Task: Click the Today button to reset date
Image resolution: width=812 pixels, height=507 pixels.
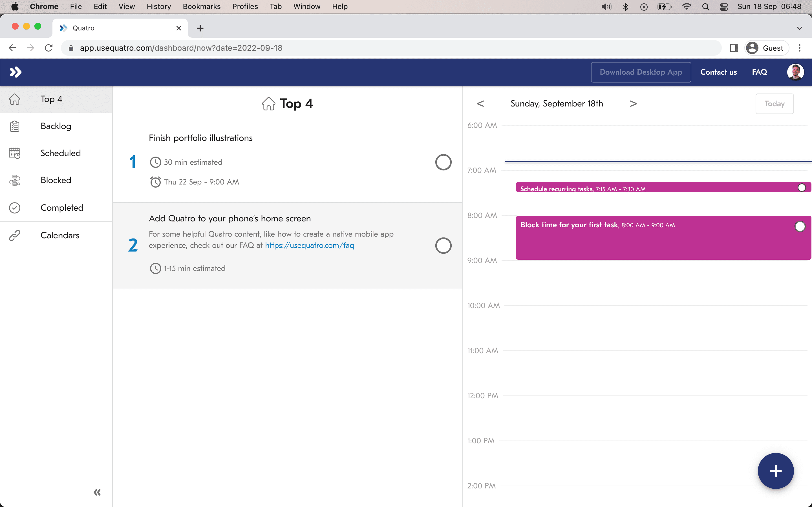Action: (x=774, y=103)
